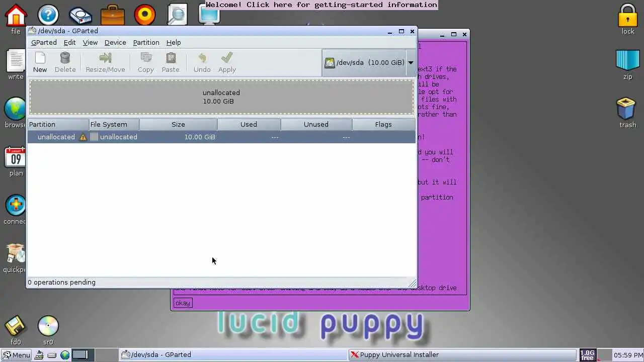
Task: Click the warning icon beside unallocated partition
Action: tap(83, 137)
